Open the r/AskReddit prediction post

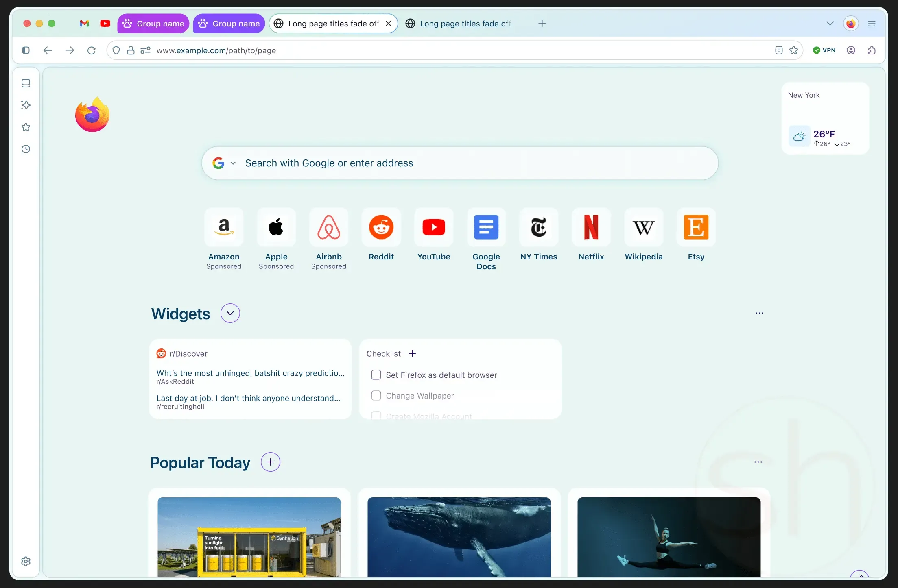click(x=250, y=373)
